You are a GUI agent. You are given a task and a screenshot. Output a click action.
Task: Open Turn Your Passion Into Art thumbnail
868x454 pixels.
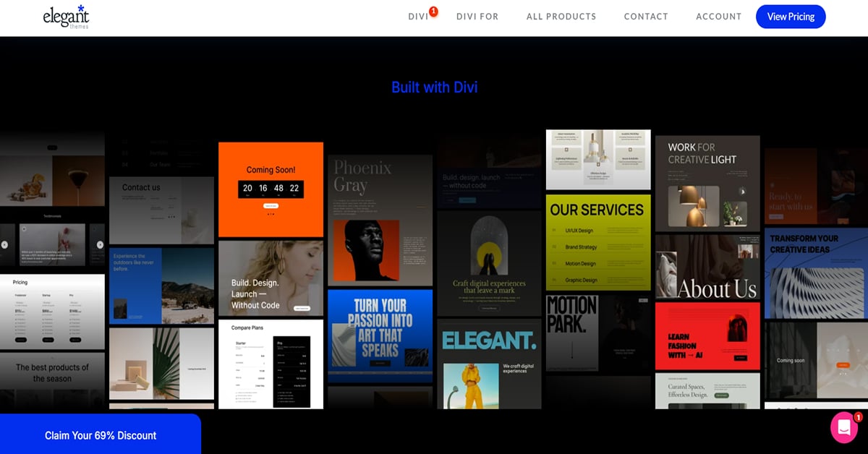coord(380,335)
